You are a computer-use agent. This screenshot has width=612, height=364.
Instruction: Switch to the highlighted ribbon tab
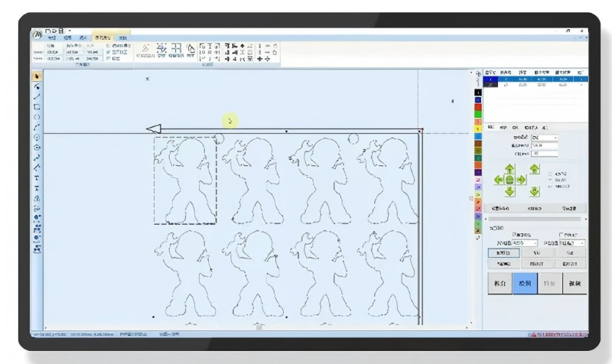coord(101,37)
